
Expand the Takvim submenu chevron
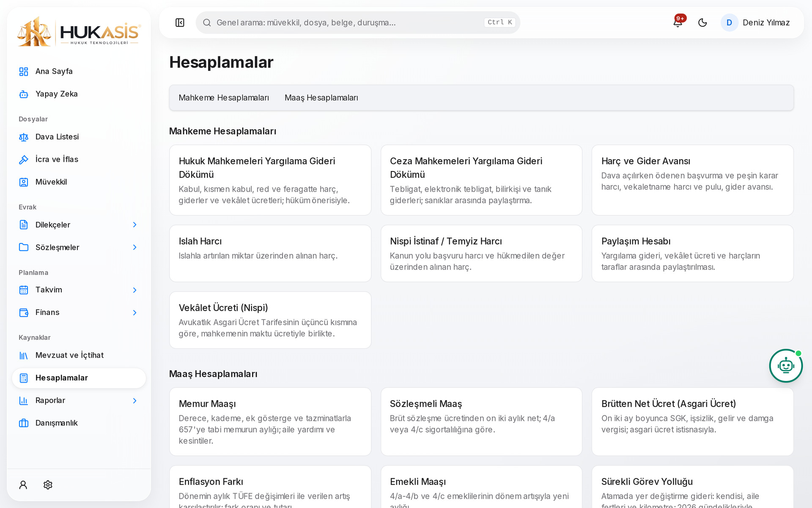(134, 290)
